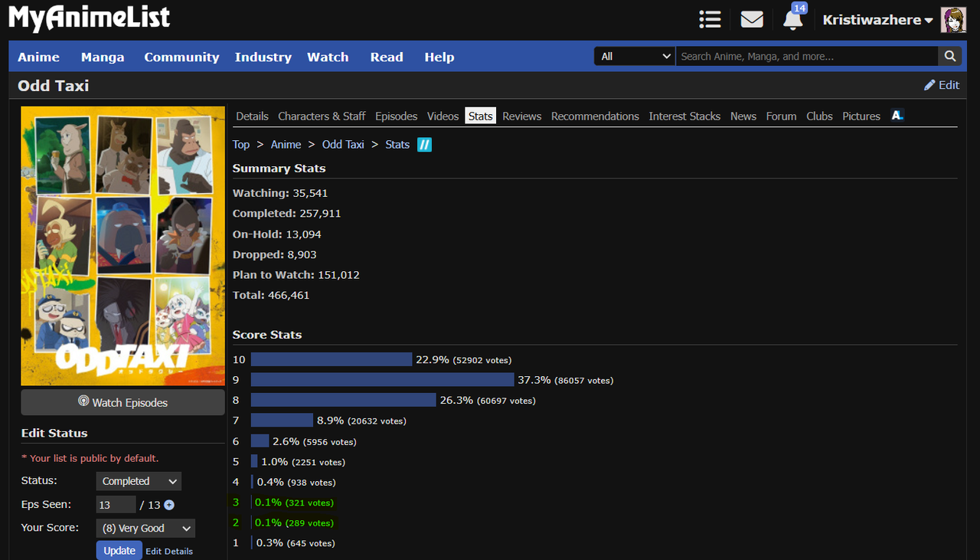Switch to the News tab
Viewport: 980px width, 560px height.
click(743, 116)
